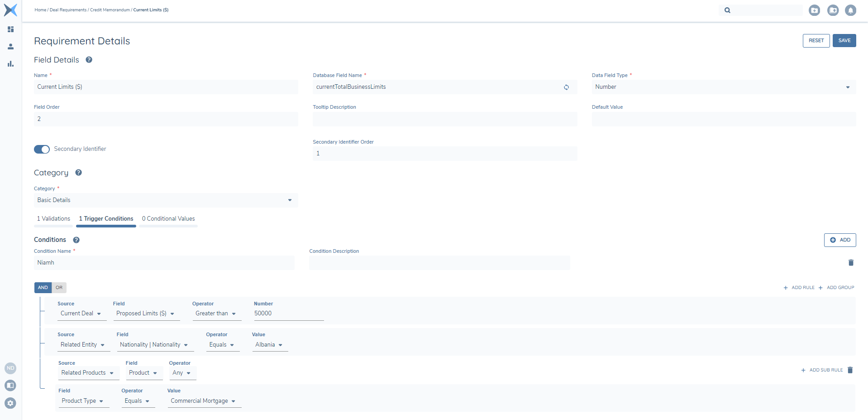Delete the Niamh condition with trash icon
This screenshot has height=420, width=868.
pos(850,263)
